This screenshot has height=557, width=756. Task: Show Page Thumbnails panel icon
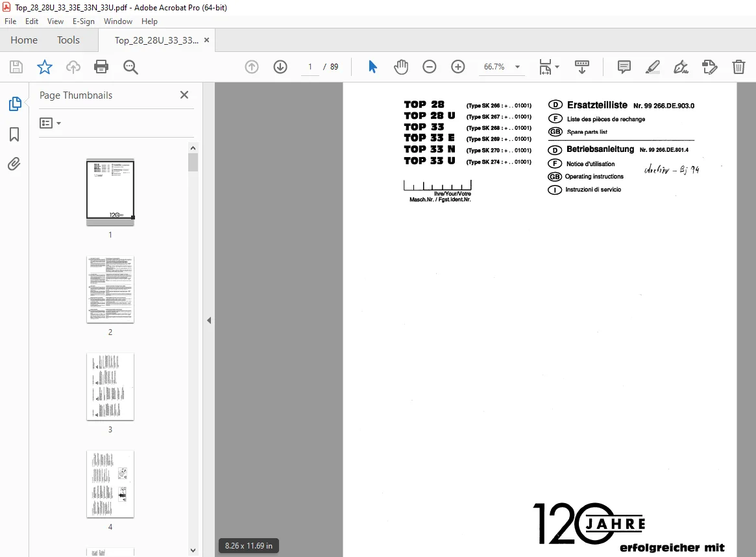pos(14,104)
